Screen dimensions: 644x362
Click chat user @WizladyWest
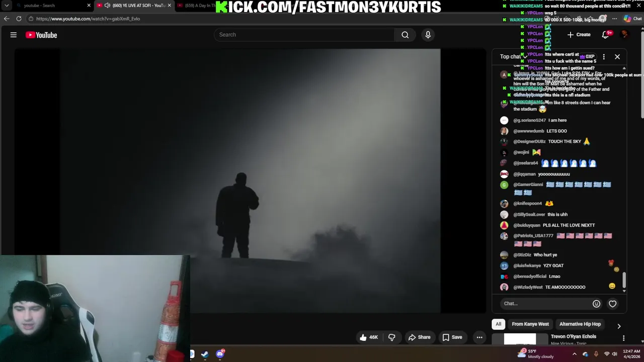pos(528,287)
